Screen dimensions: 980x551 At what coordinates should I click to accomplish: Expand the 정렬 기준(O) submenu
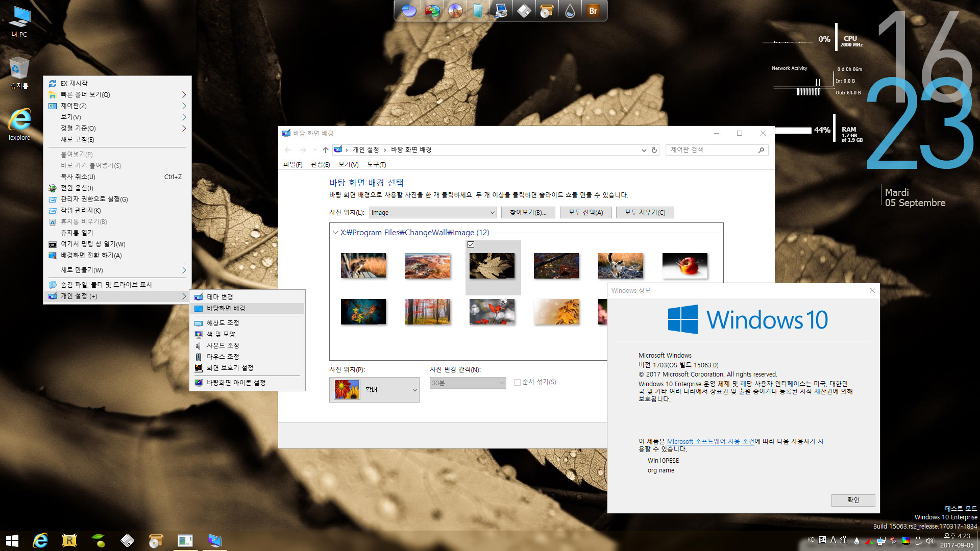[x=184, y=128]
